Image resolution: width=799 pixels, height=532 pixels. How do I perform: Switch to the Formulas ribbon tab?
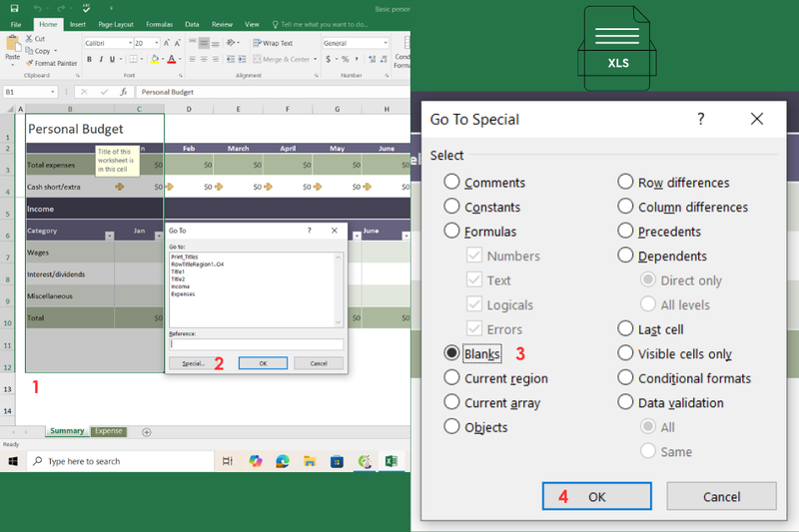pyautogui.click(x=159, y=24)
